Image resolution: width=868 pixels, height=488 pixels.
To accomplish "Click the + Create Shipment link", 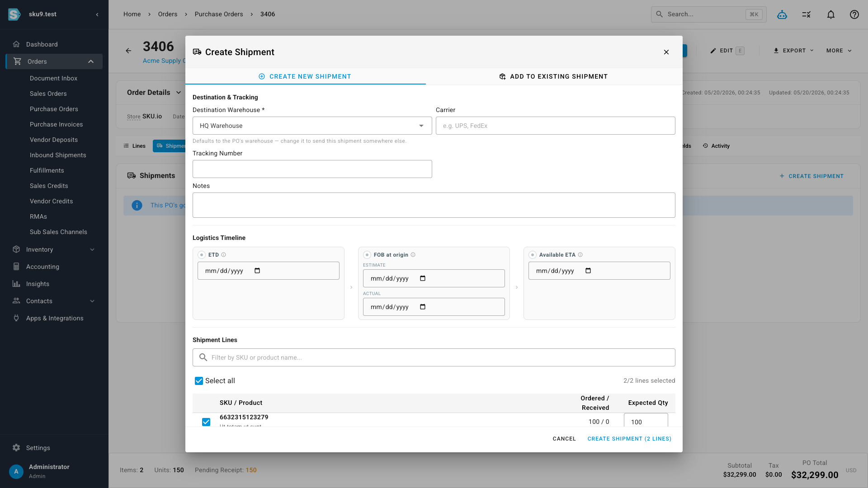I will point(811,176).
